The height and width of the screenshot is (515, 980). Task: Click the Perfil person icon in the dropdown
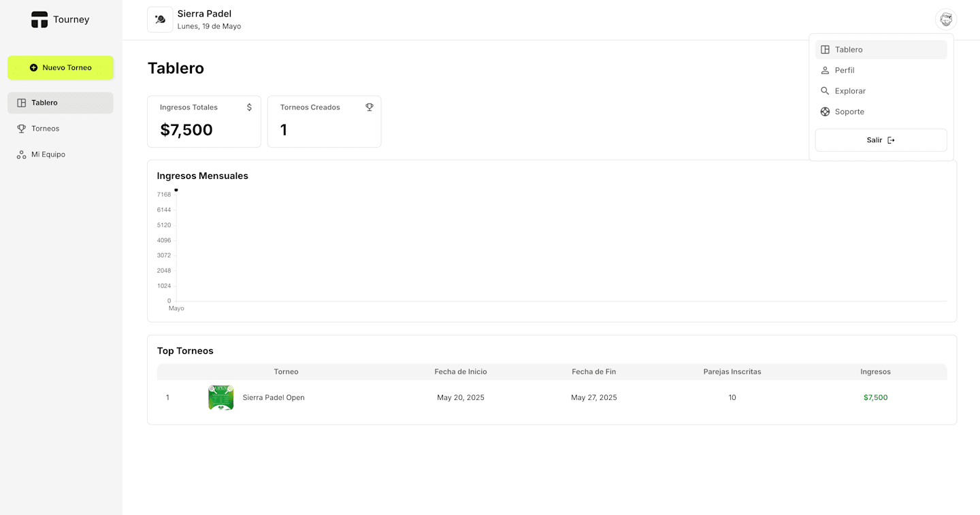click(x=825, y=71)
